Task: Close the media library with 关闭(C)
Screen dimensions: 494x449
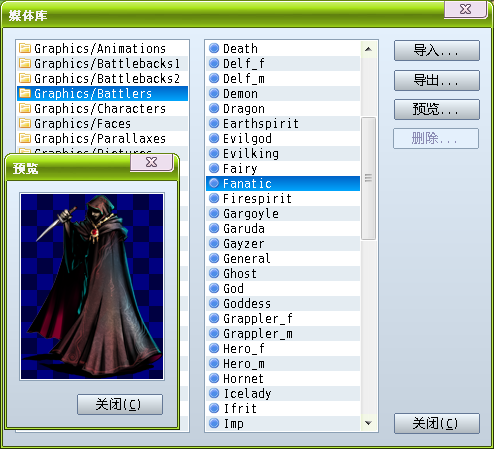Action: click(x=437, y=424)
